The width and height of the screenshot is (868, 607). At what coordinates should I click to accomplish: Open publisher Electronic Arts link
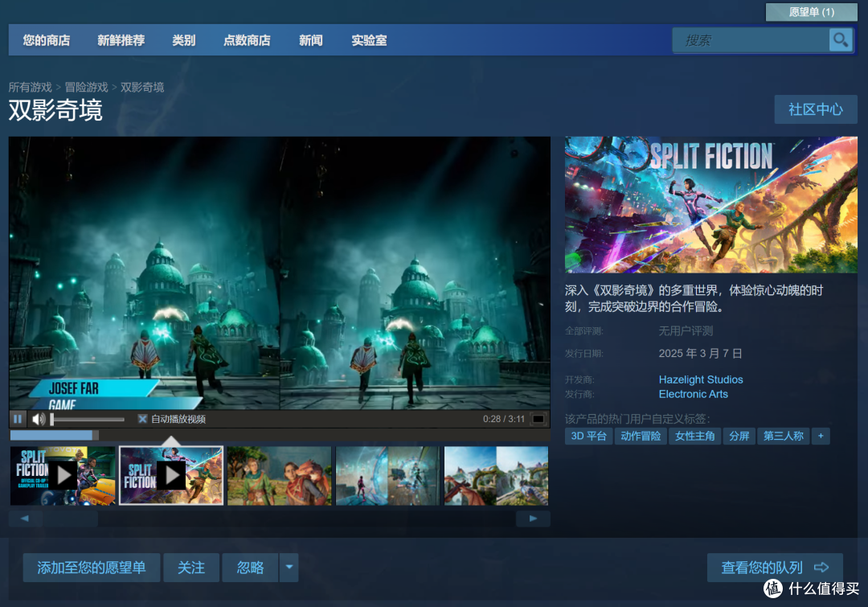click(693, 394)
